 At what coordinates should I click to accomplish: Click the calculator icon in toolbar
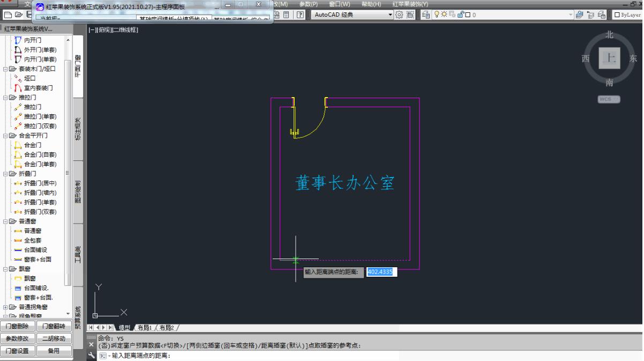[287, 15]
